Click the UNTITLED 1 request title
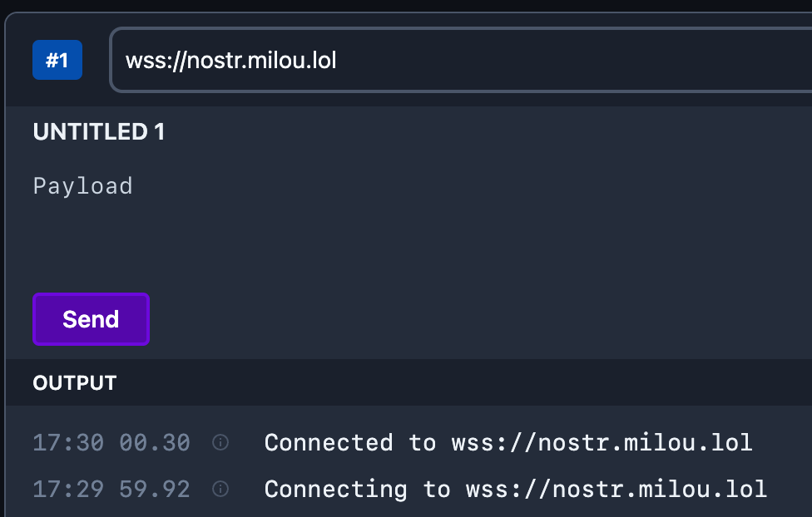812x517 pixels. [97, 131]
